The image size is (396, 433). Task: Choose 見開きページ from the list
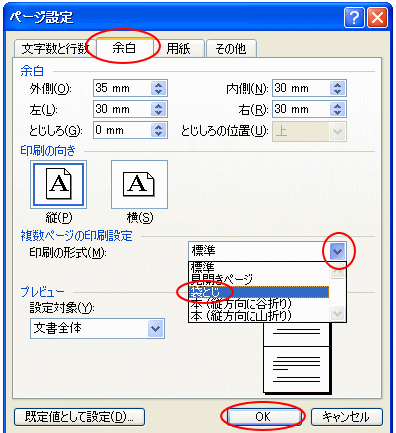pyautogui.click(x=259, y=279)
